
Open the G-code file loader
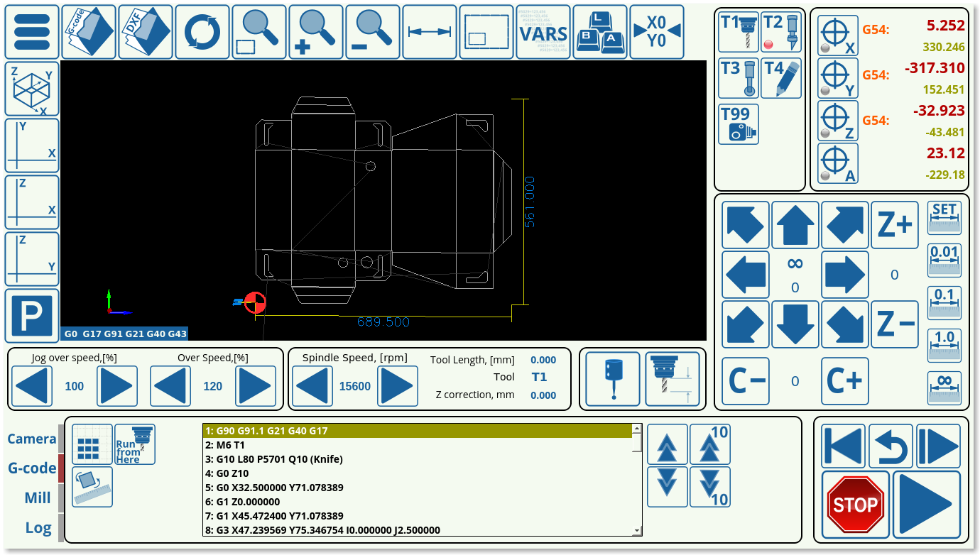click(89, 32)
